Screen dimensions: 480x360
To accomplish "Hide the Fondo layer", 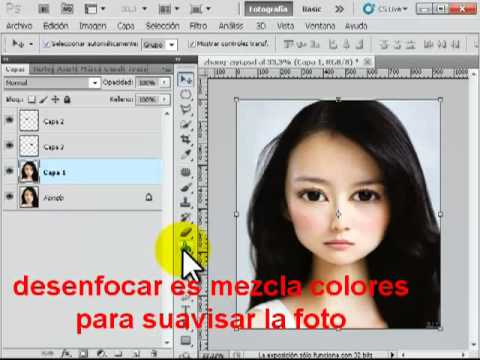I will [9, 196].
